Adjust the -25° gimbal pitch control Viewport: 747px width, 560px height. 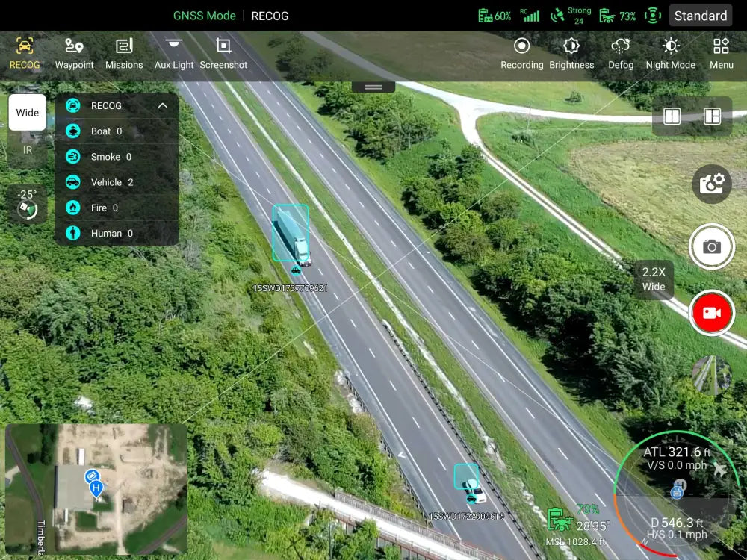pos(28,204)
